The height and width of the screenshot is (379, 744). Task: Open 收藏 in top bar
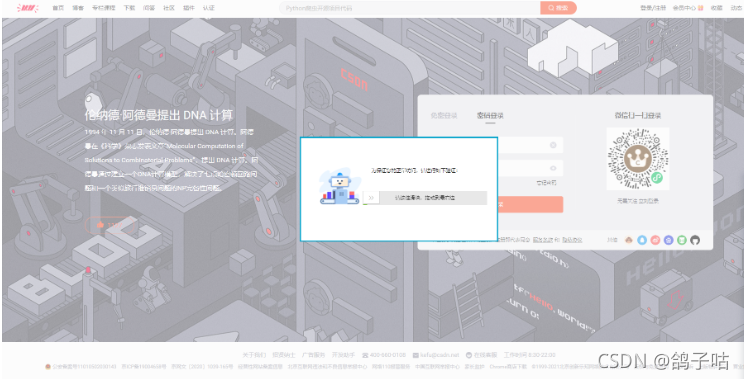[x=716, y=8]
